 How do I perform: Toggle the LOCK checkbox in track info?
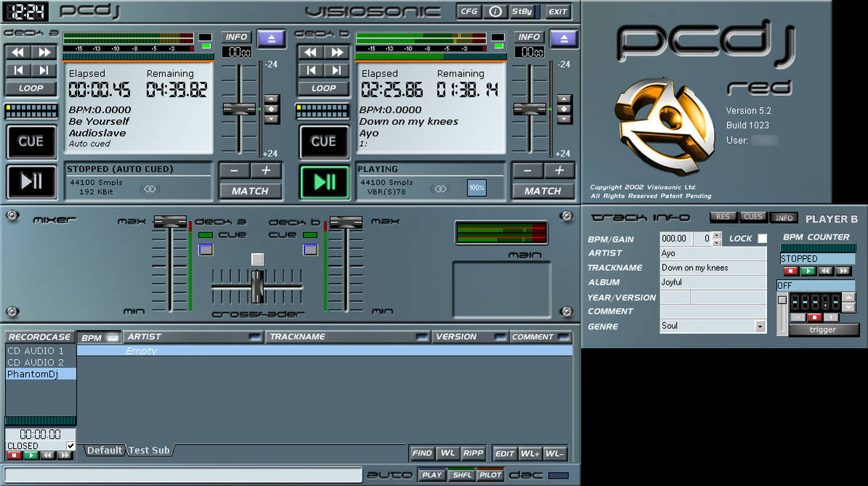[x=763, y=238]
